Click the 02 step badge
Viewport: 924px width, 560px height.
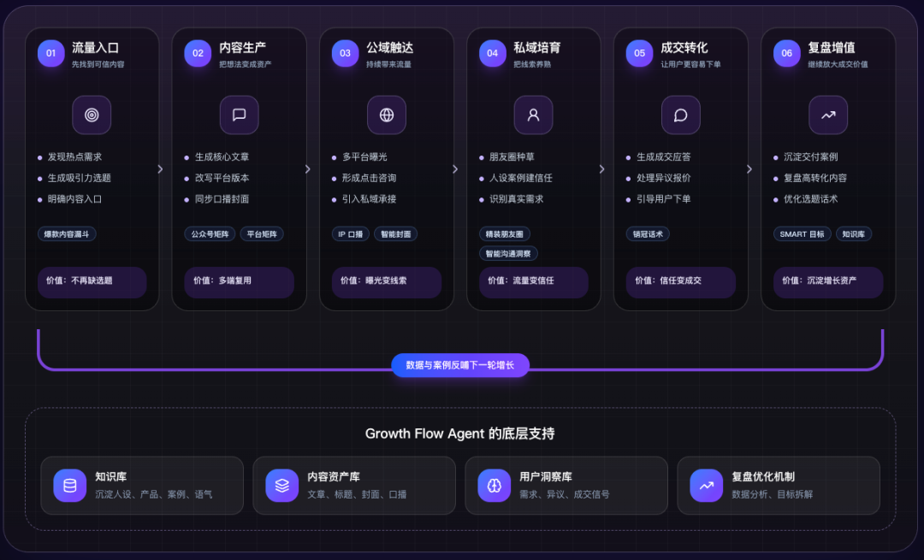point(198,53)
